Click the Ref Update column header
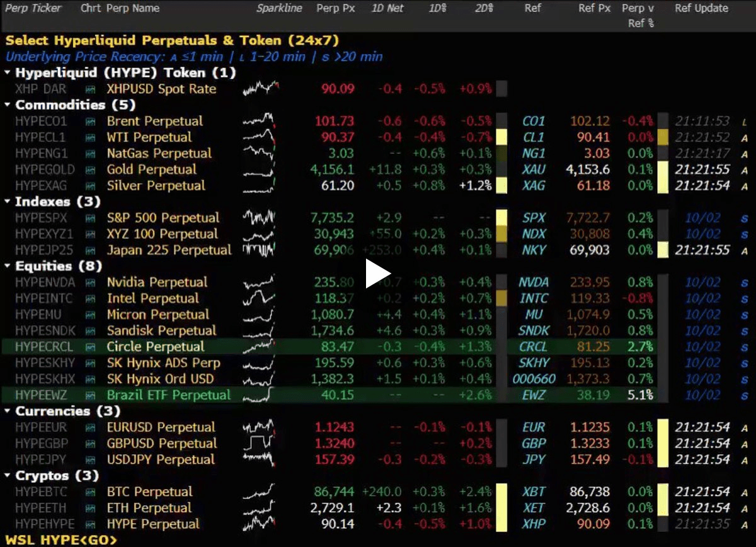 pyautogui.click(x=701, y=9)
